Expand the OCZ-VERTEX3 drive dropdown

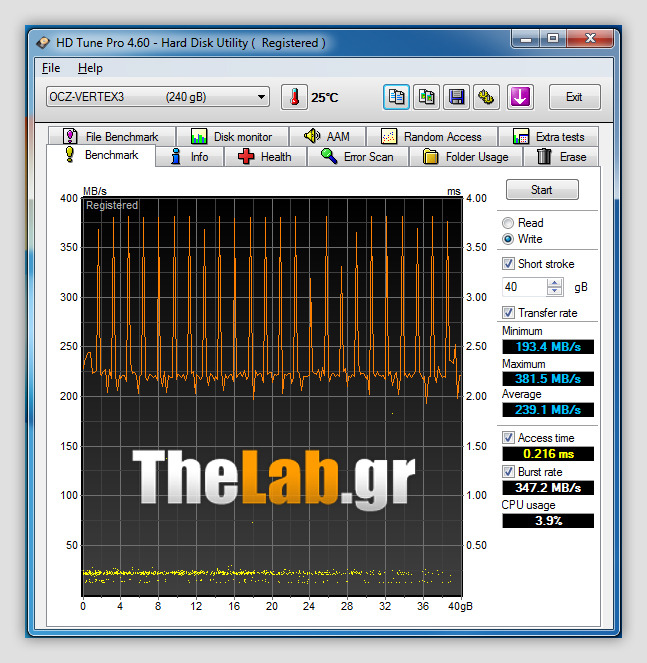[x=158, y=97]
